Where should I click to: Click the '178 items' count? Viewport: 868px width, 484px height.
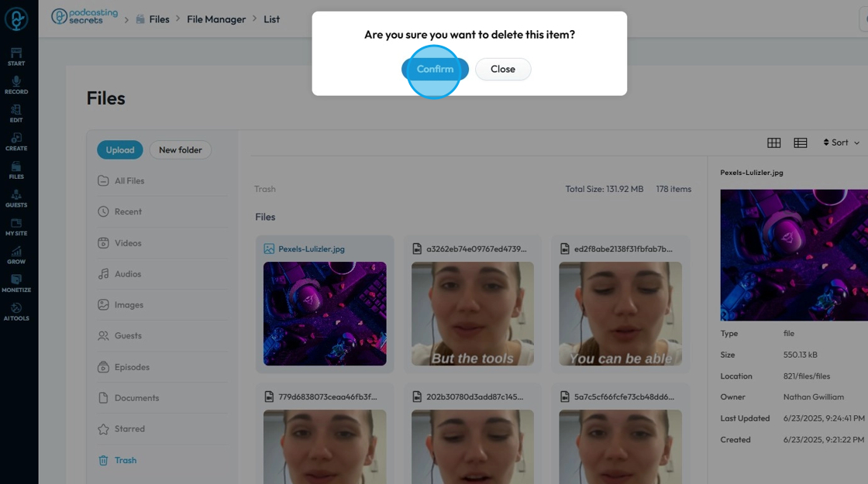(x=673, y=189)
